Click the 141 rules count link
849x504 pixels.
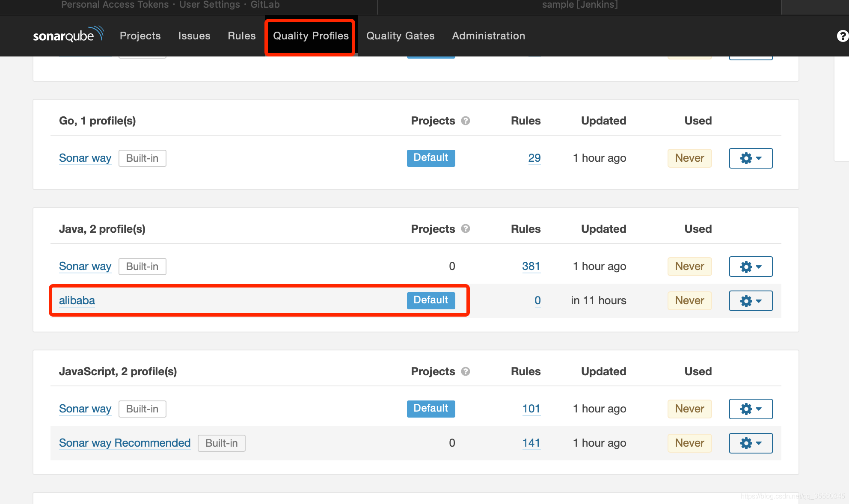531,443
